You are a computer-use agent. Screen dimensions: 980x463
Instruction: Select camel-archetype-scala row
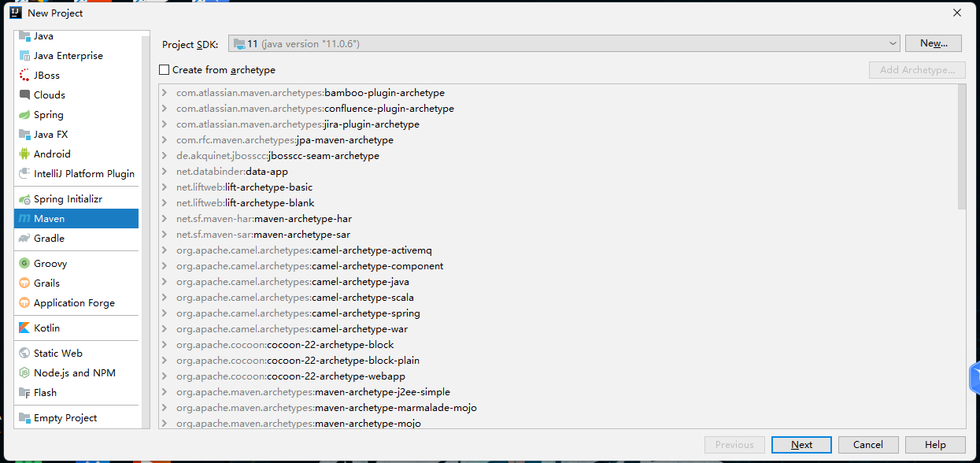point(557,298)
